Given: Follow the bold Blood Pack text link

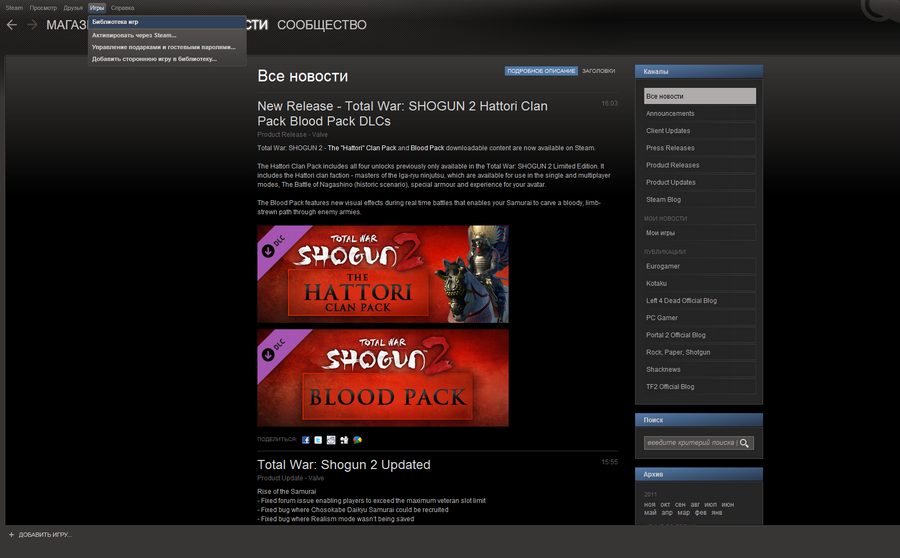Looking at the screenshot, I should 427,148.
